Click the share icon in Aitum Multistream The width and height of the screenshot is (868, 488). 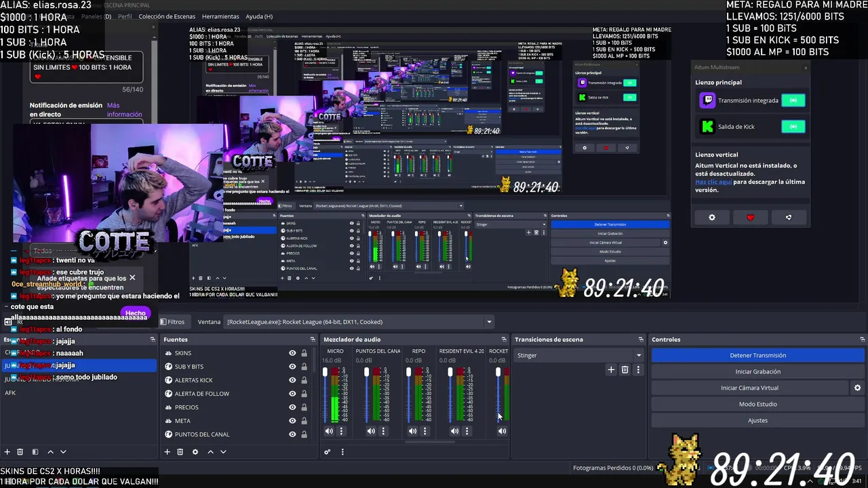coord(788,218)
